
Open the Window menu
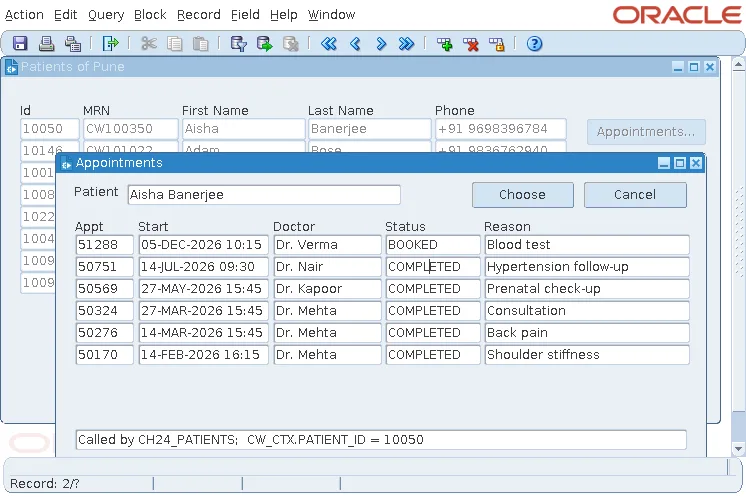click(332, 15)
